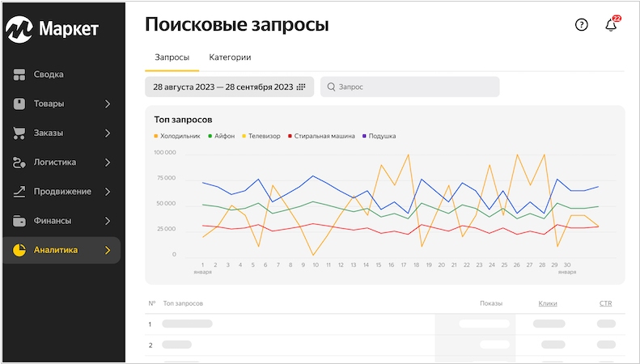Click the Показы column header
This screenshot has height=364, width=640.
(491, 303)
